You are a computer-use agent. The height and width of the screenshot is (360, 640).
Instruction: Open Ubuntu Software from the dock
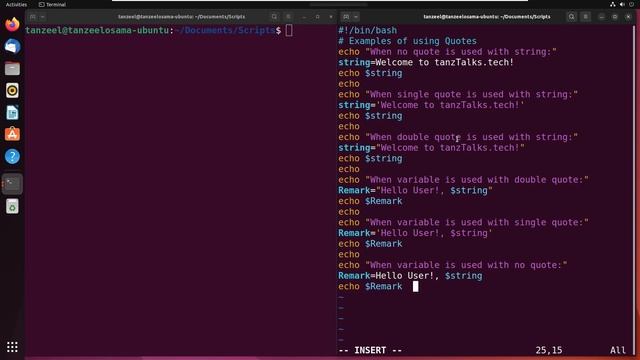pyautogui.click(x=12, y=134)
